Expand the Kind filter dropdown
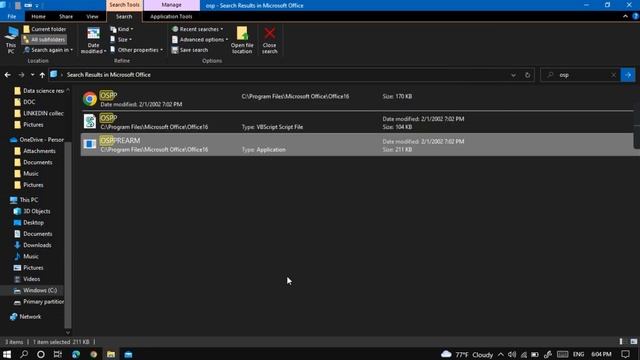 (122, 29)
